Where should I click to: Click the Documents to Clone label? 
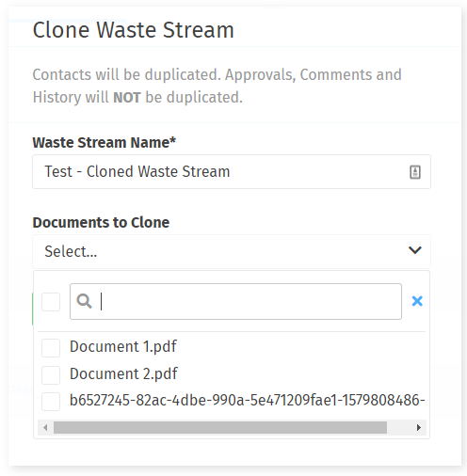(x=101, y=223)
